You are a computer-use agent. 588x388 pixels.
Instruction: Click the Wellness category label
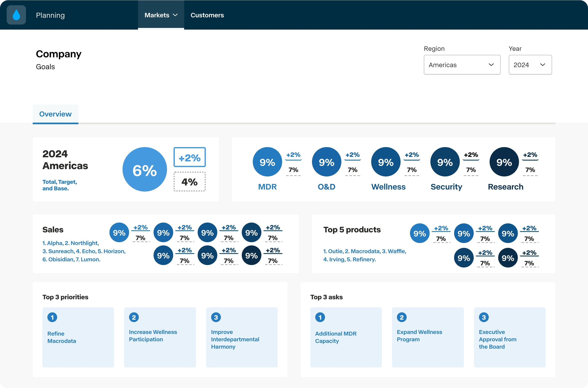[x=388, y=187]
